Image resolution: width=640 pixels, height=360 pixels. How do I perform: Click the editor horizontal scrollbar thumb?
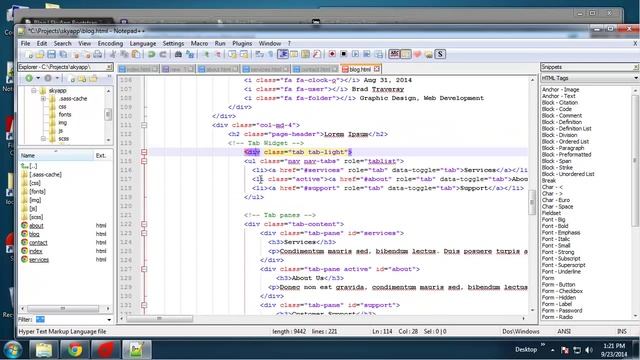tap(159, 318)
